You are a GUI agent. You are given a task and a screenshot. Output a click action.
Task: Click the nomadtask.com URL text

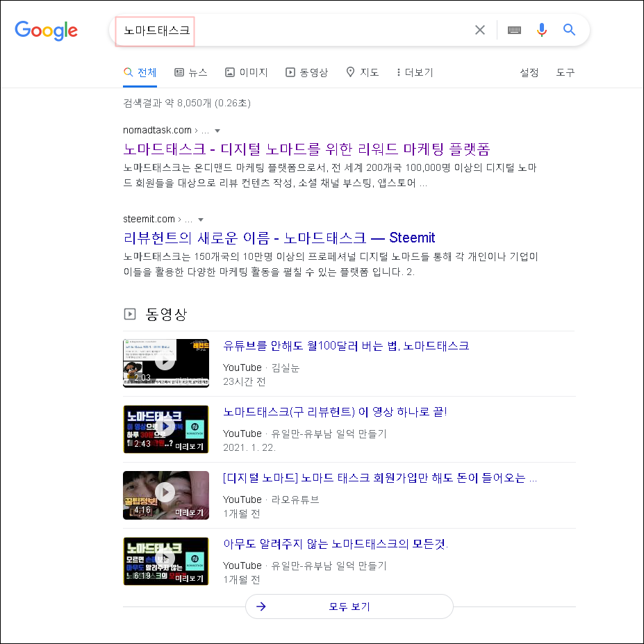pyautogui.click(x=157, y=130)
